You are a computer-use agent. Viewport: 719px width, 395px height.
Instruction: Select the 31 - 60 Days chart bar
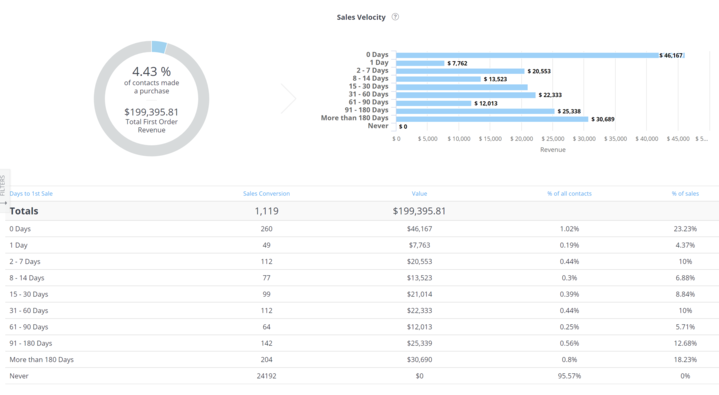pos(466,95)
